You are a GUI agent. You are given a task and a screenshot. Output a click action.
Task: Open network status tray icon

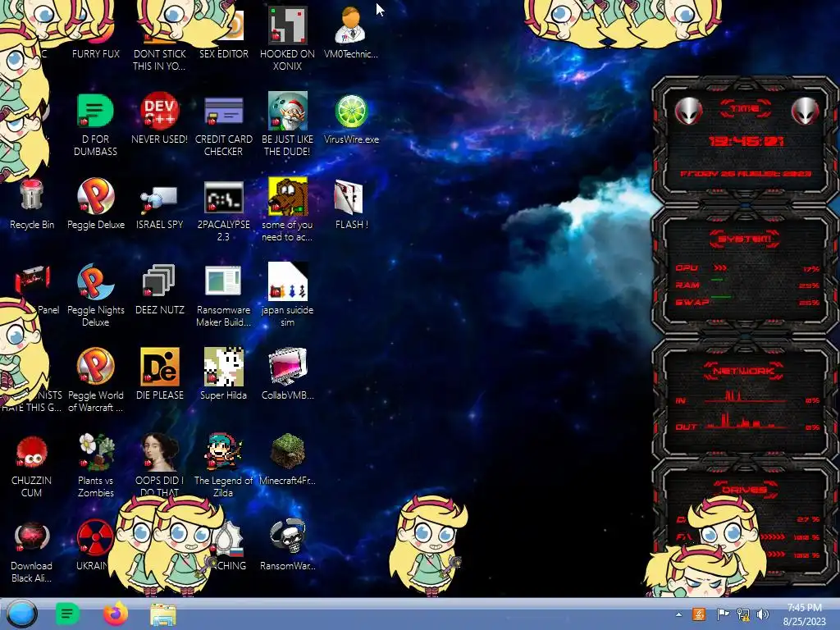(x=743, y=614)
